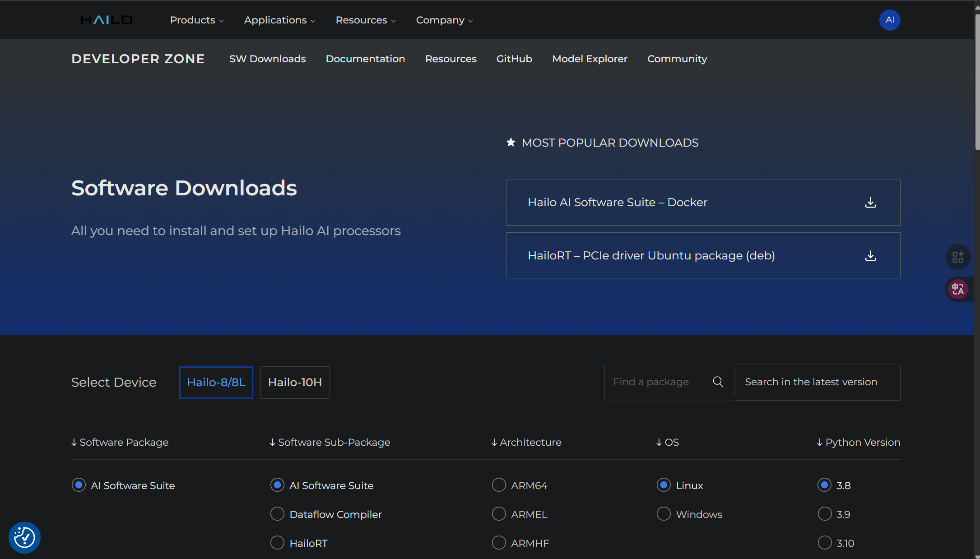The height and width of the screenshot is (559, 980).
Task: Go to DEVELOPER ZONE home
Action: [x=138, y=59]
